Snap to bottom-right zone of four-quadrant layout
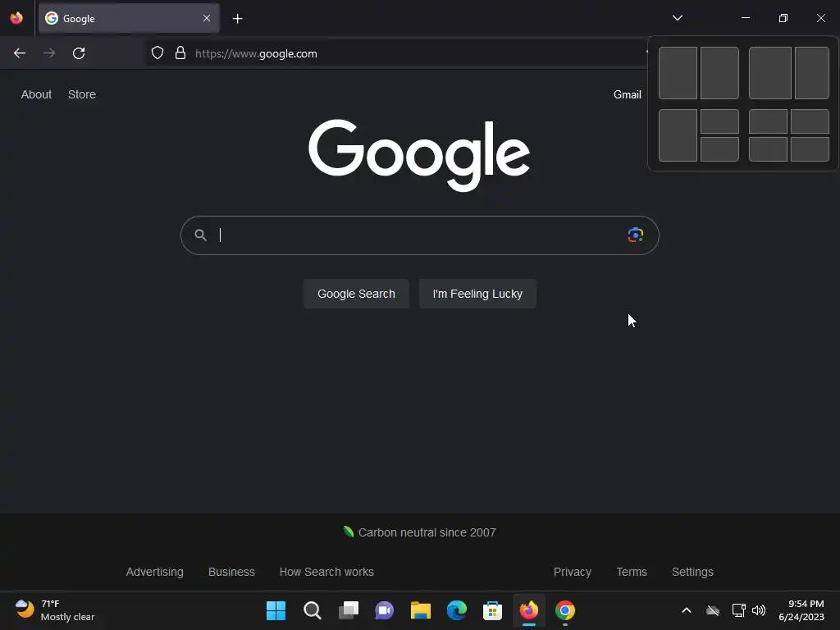840x630 pixels. [x=810, y=149]
